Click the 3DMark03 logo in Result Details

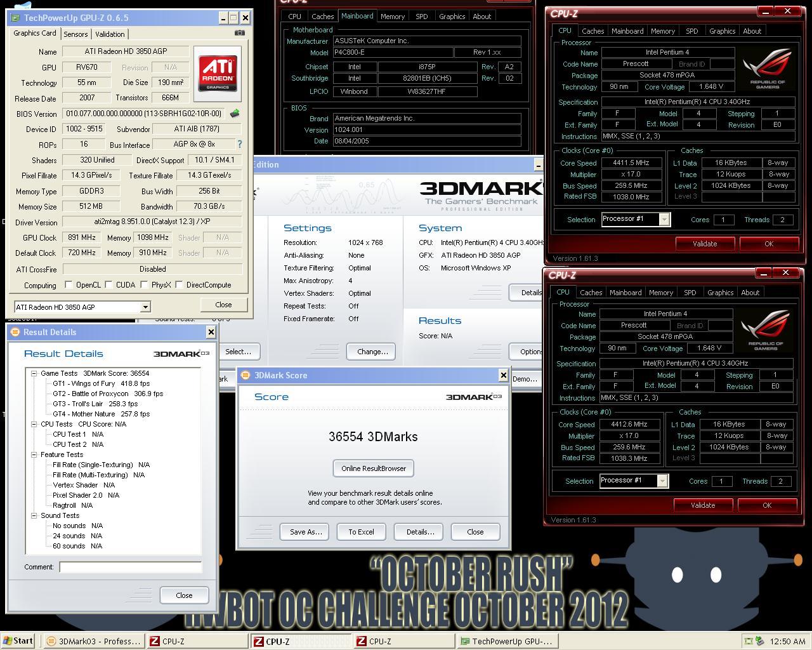tap(181, 354)
